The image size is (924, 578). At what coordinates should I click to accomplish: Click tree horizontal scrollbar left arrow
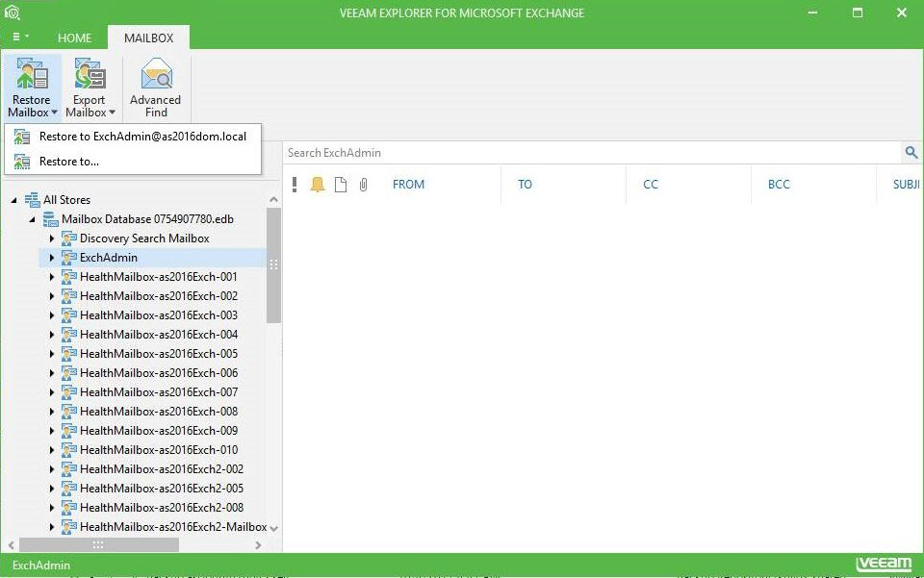pyautogui.click(x=12, y=545)
